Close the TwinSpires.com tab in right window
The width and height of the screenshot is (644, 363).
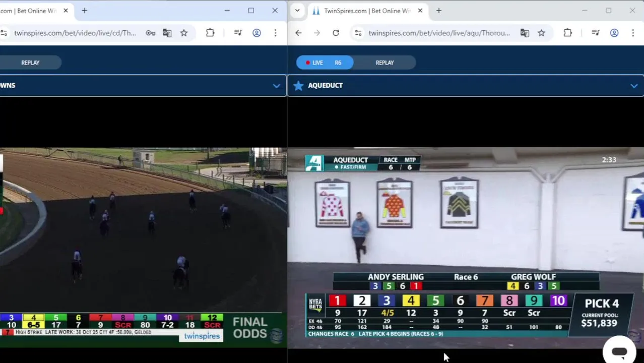click(420, 11)
